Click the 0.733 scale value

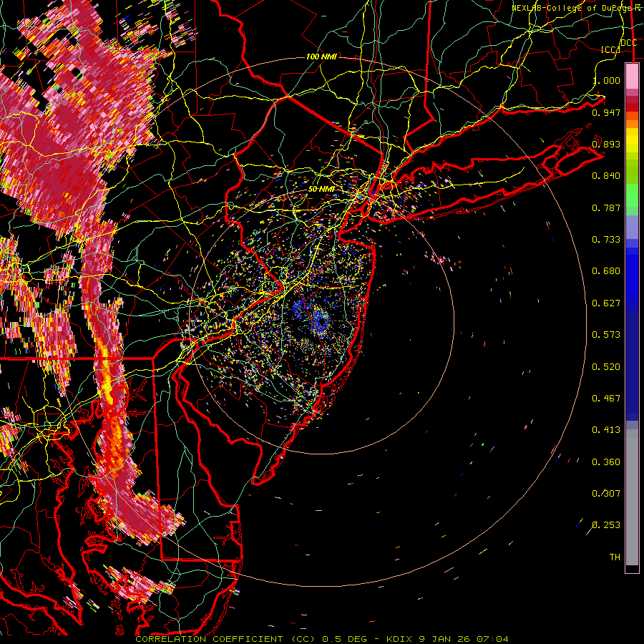pos(606,240)
